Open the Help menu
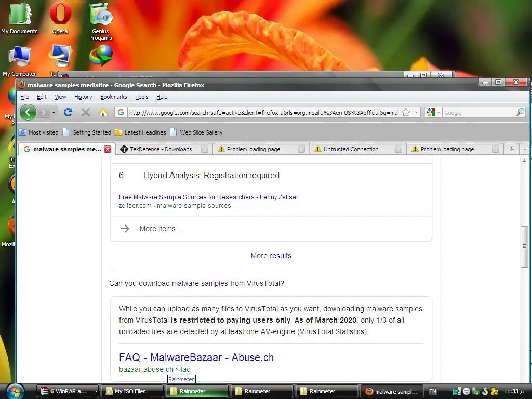The image size is (532, 399). 162,97
